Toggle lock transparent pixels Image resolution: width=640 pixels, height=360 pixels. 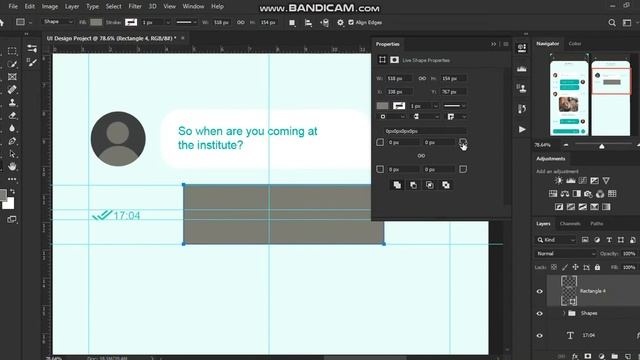pyautogui.click(x=554, y=267)
